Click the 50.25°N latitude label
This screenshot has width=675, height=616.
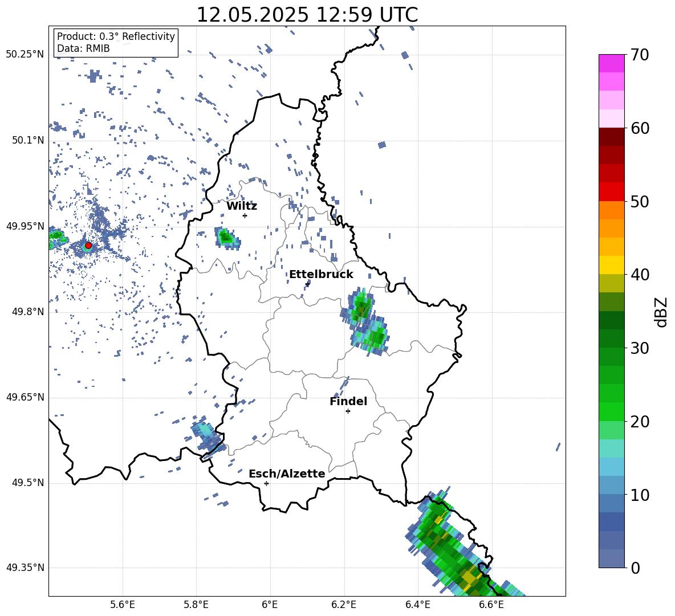pyautogui.click(x=25, y=55)
